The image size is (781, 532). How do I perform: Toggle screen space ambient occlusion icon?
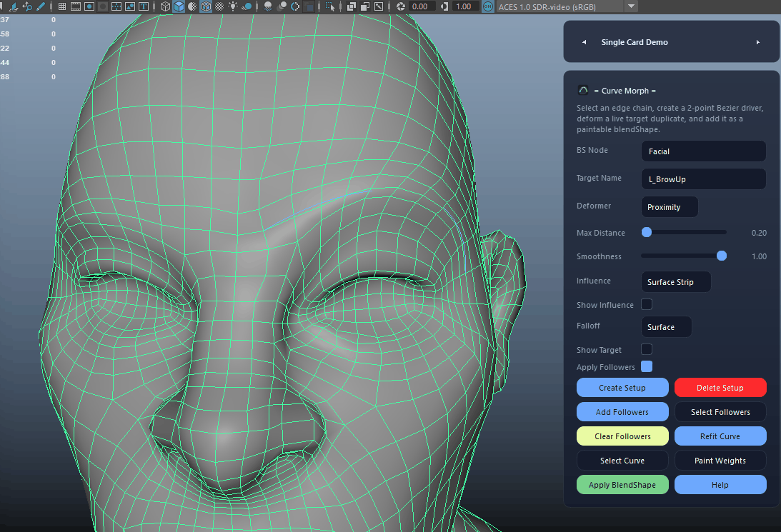(268, 6)
